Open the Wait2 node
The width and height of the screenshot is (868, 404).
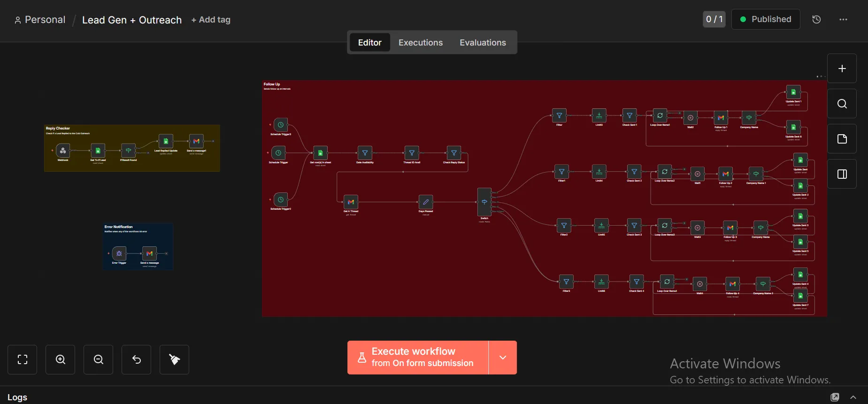point(691,118)
